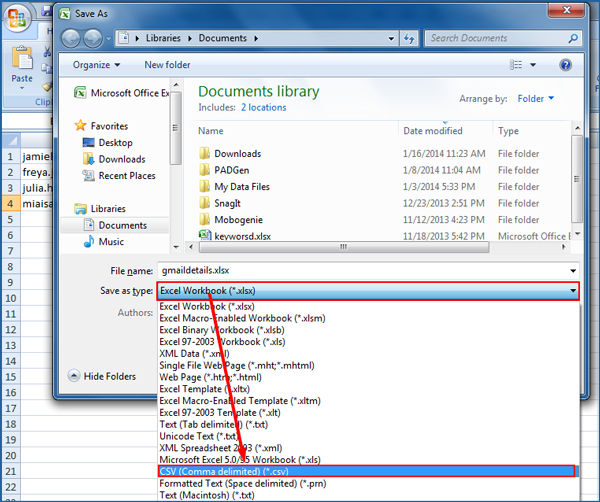Open the 2 locations link

pyautogui.click(x=264, y=108)
